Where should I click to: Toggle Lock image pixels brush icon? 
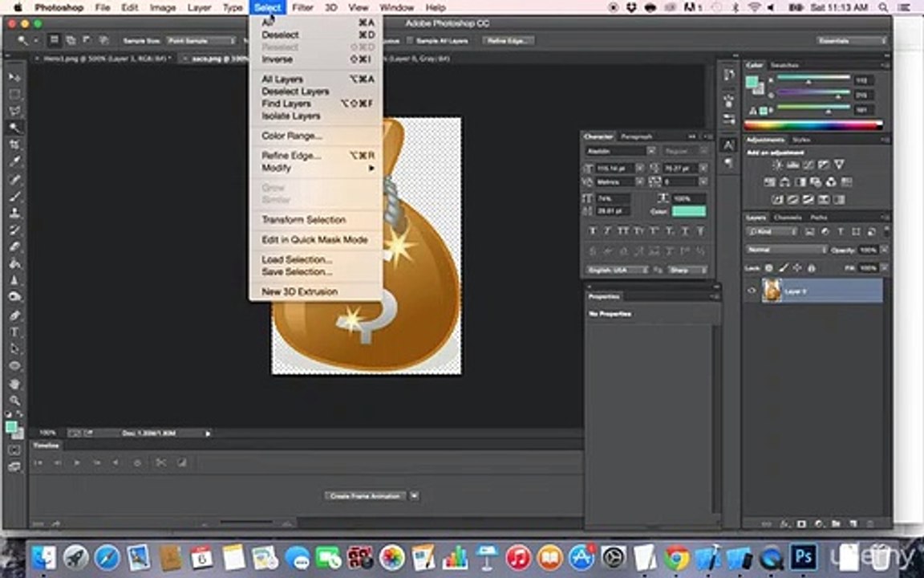(x=783, y=268)
